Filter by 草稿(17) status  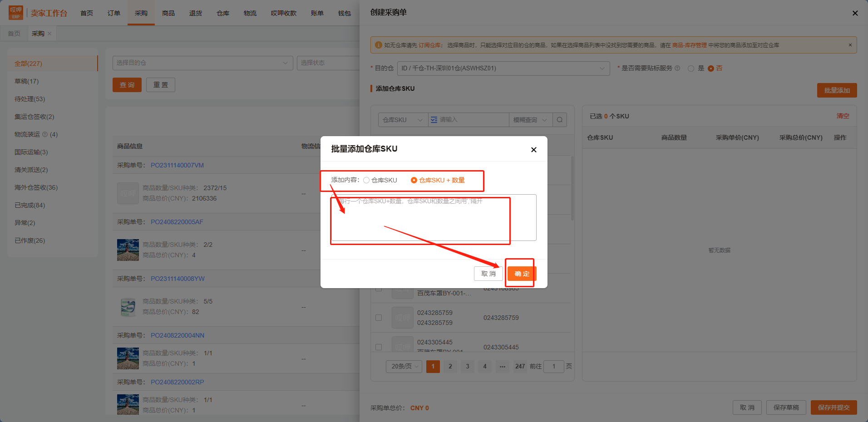[27, 81]
